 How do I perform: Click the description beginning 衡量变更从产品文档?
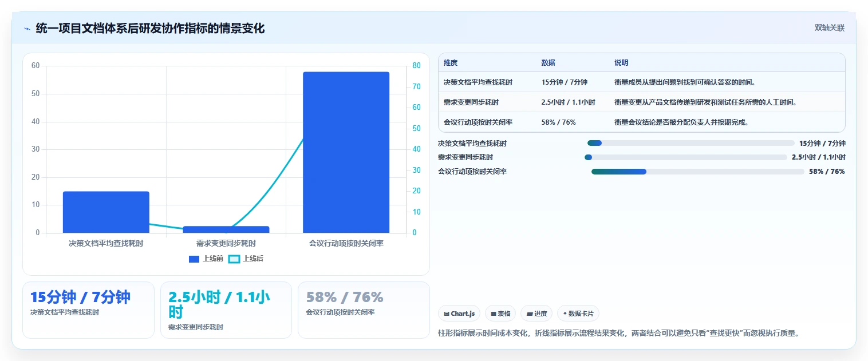[x=706, y=102]
